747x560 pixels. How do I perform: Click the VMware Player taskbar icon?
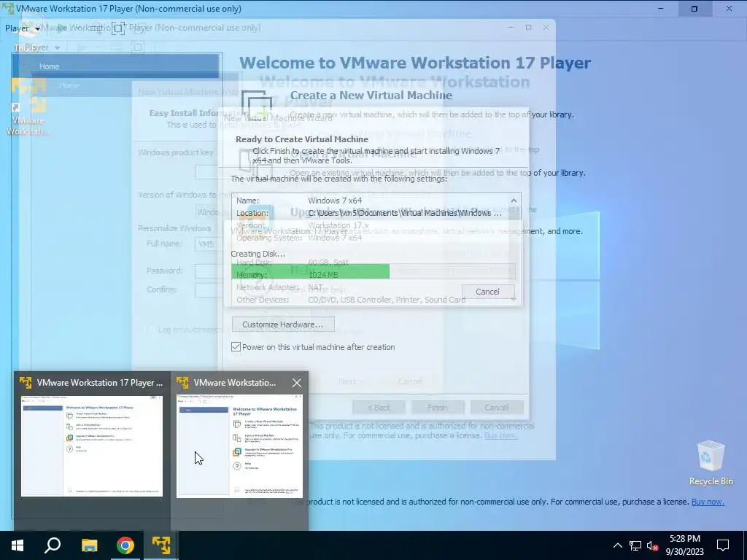click(161, 545)
